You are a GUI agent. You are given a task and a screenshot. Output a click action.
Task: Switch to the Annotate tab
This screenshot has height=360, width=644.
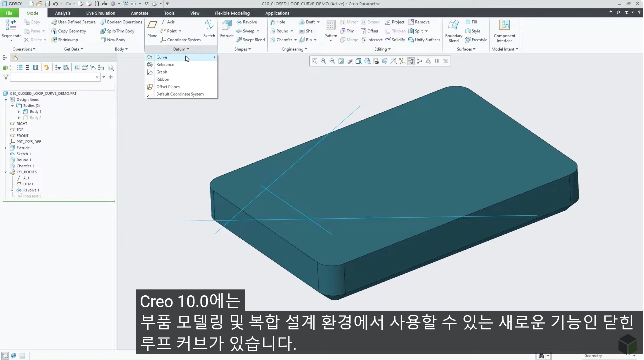tap(139, 13)
